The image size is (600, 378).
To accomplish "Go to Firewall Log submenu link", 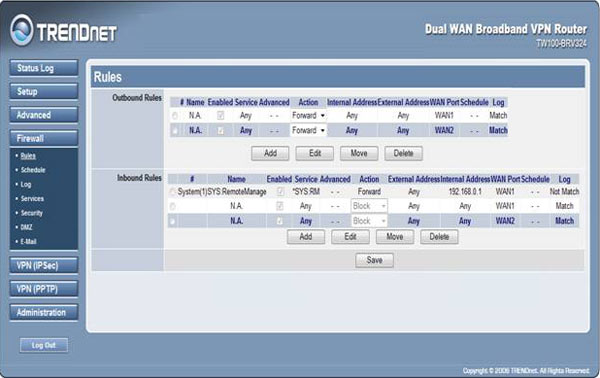I will (x=26, y=184).
